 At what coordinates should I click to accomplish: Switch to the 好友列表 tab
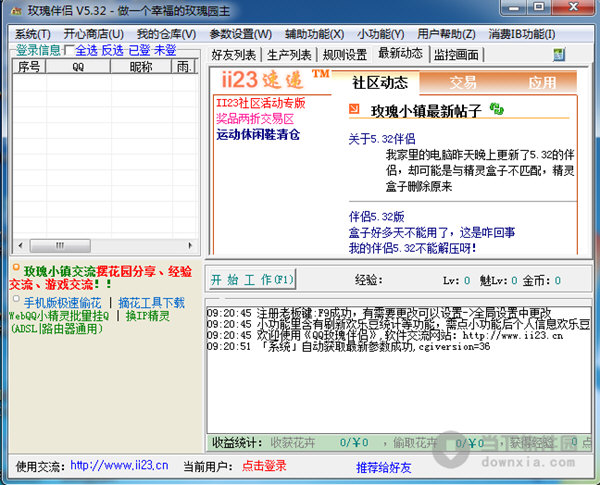(234, 55)
